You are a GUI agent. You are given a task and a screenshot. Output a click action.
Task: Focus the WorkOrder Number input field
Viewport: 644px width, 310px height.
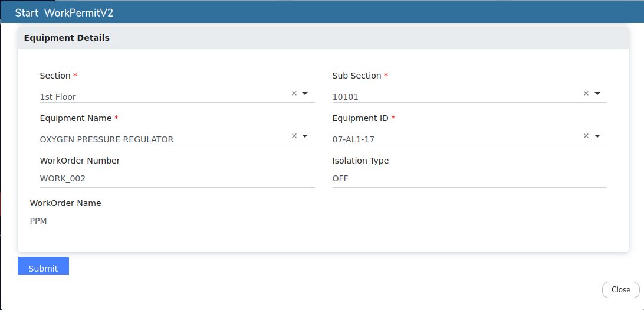tap(177, 178)
